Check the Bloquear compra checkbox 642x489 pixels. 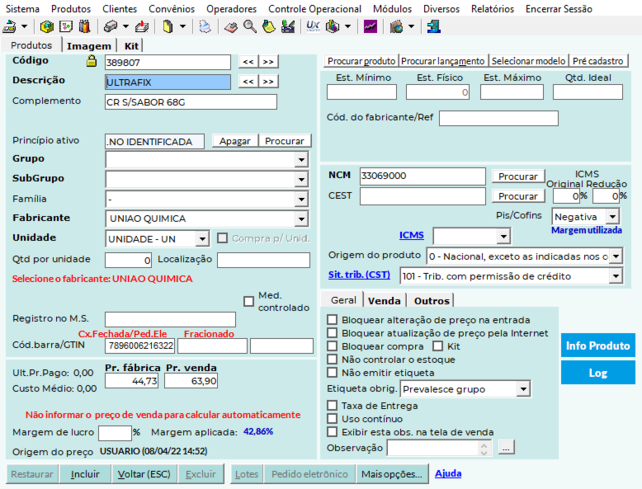pos(332,346)
